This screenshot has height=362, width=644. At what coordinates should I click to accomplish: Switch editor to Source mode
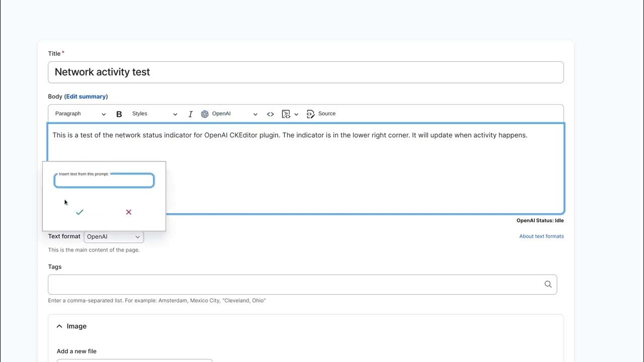point(321,114)
